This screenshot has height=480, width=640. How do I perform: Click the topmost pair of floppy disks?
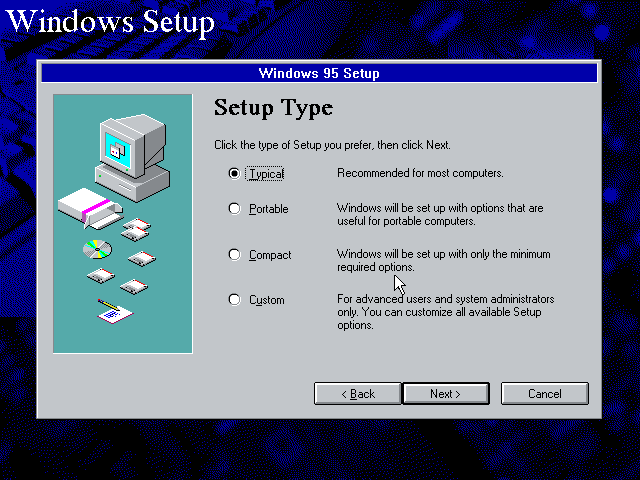point(136,229)
